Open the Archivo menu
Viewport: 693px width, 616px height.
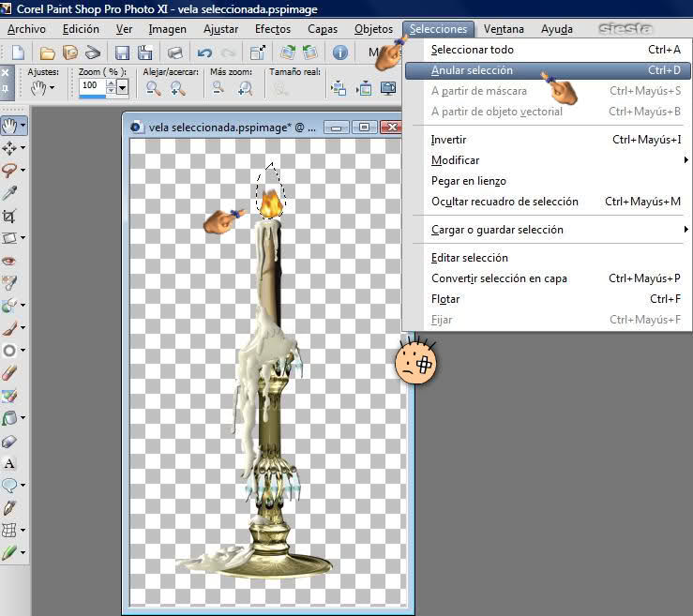[26, 29]
